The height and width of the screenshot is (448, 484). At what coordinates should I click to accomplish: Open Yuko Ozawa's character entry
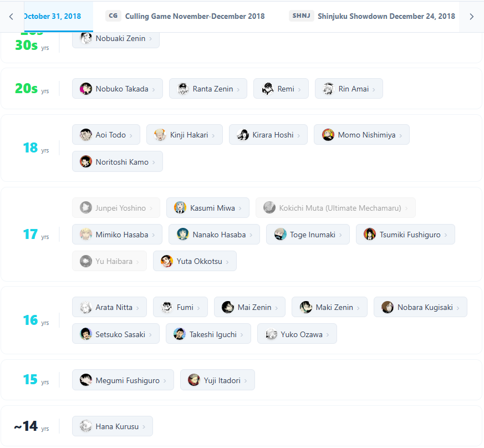coord(297,334)
